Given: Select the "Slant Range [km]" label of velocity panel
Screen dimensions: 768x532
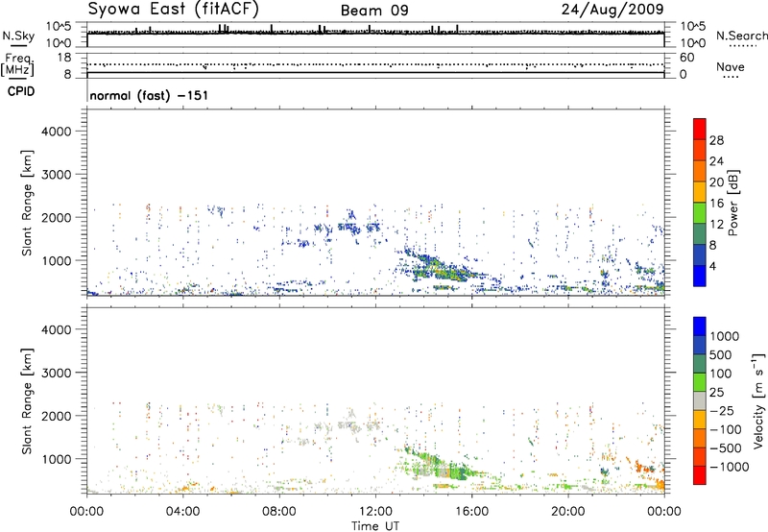Looking at the screenshot, I should pyautogui.click(x=27, y=400).
